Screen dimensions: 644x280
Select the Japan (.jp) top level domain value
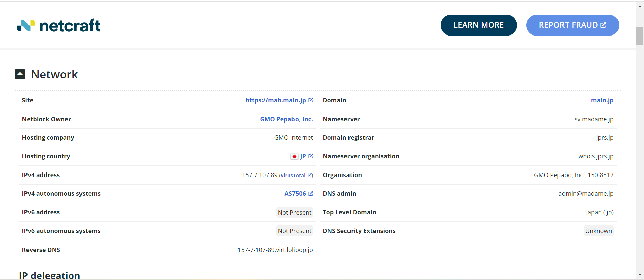[600, 212]
